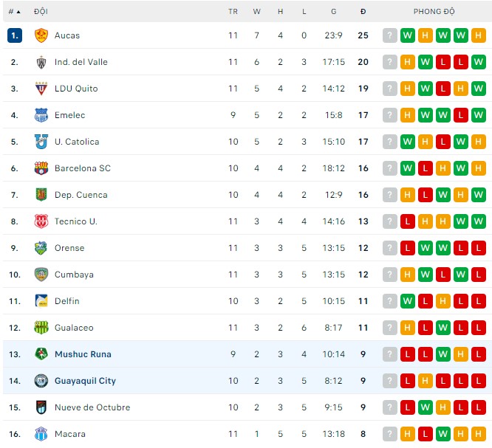Screen dimensions: 492x448
Task: Click Cumbaya's first orange H form badge
Action: 408,275
